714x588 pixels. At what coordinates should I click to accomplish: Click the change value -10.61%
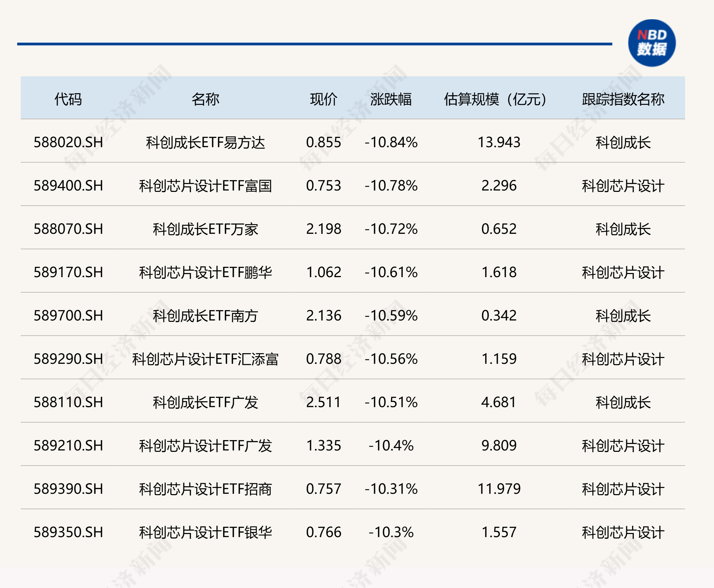[391, 272]
